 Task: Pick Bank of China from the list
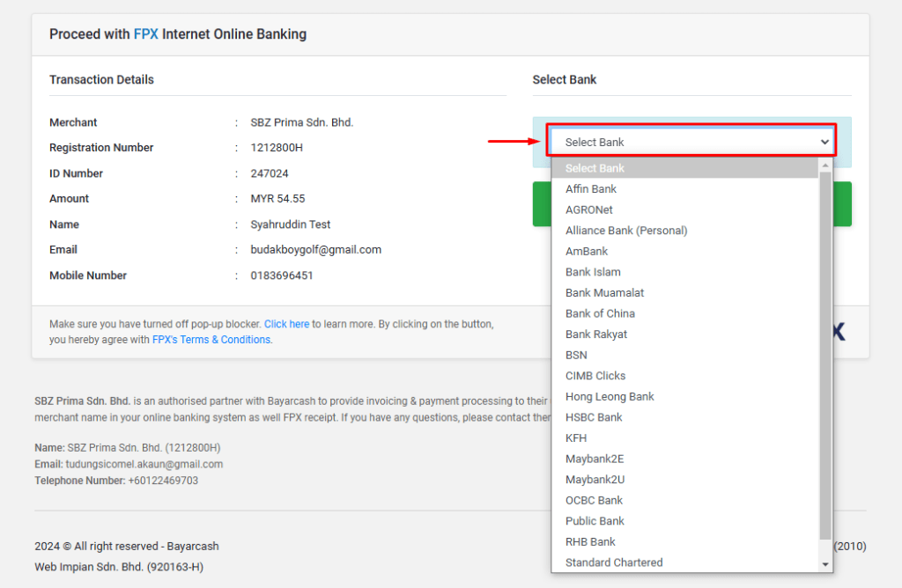click(684, 313)
